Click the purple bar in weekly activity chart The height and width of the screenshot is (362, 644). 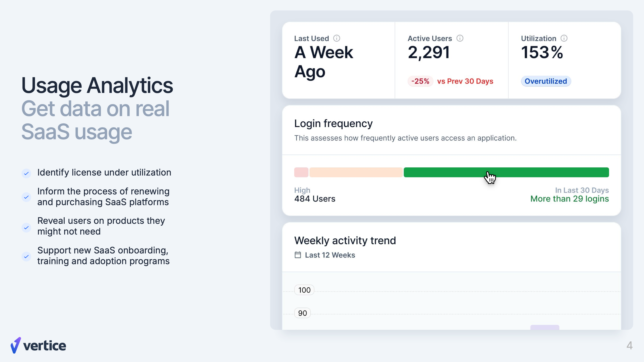coord(545,327)
